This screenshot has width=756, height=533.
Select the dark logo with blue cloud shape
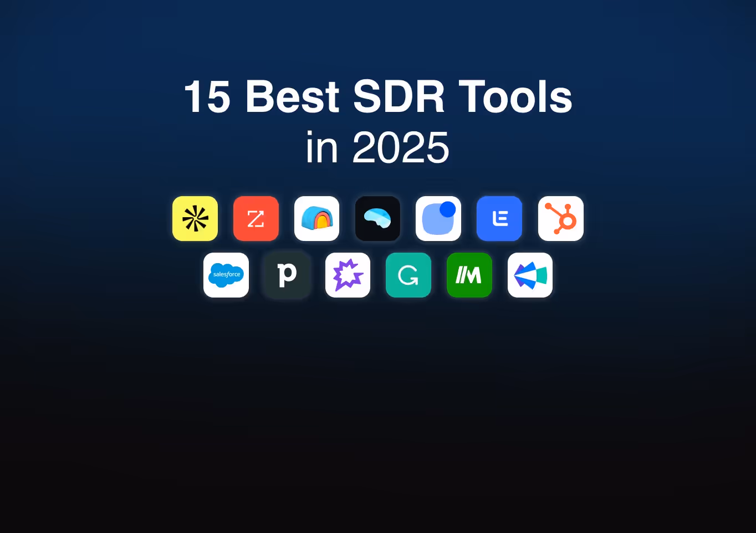[377, 218]
